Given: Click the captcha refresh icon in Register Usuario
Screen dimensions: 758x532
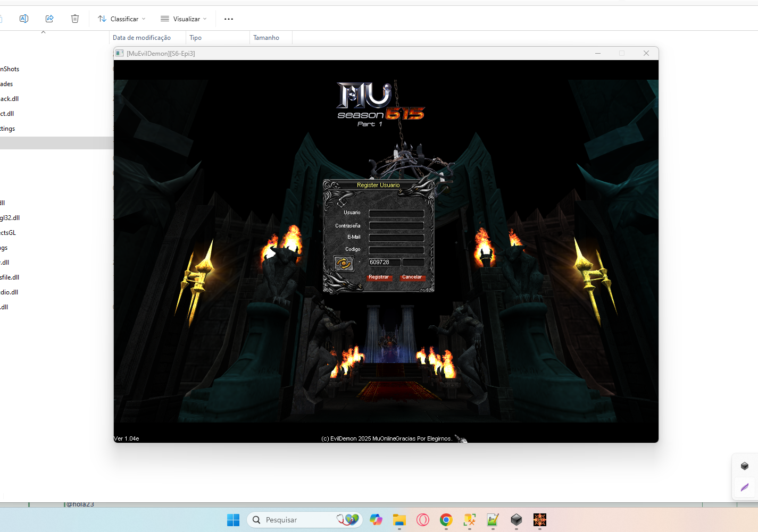Looking at the screenshot, I should coord(344,263).
